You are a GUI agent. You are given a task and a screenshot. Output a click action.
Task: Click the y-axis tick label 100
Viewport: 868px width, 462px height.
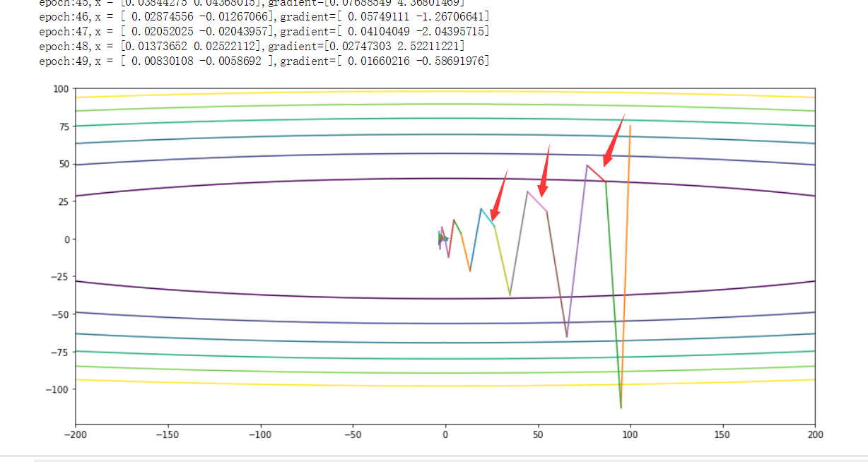pos(61,89)
